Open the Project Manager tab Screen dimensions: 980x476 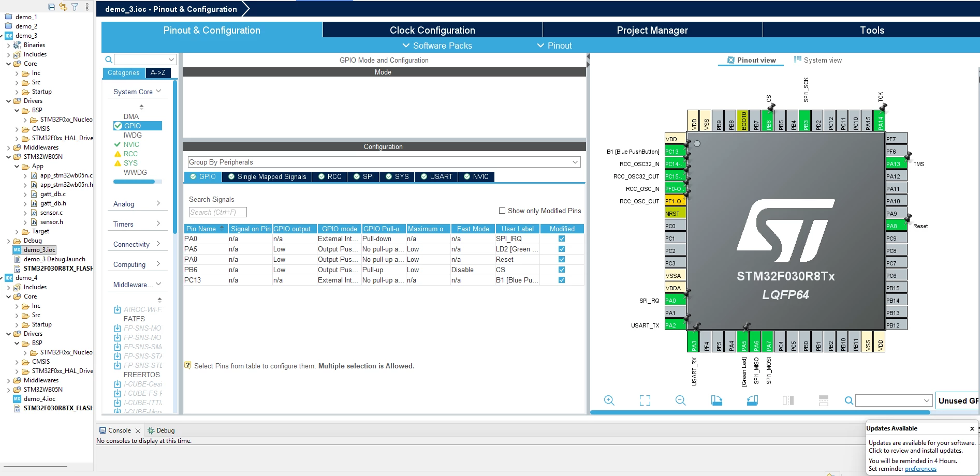click(x=652, y=30)
